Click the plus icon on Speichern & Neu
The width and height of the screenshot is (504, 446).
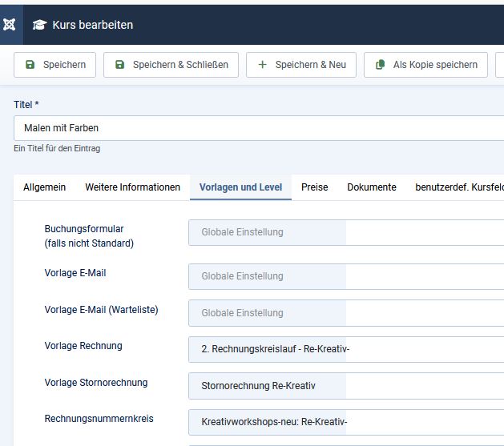pos(262,65)
